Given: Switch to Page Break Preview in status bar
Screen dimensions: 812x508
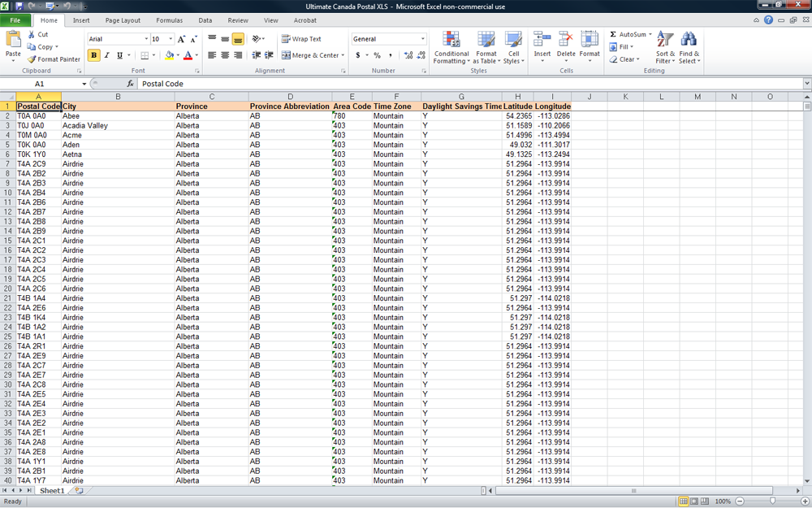Looking at the screenshot, I should coord(704,501).
